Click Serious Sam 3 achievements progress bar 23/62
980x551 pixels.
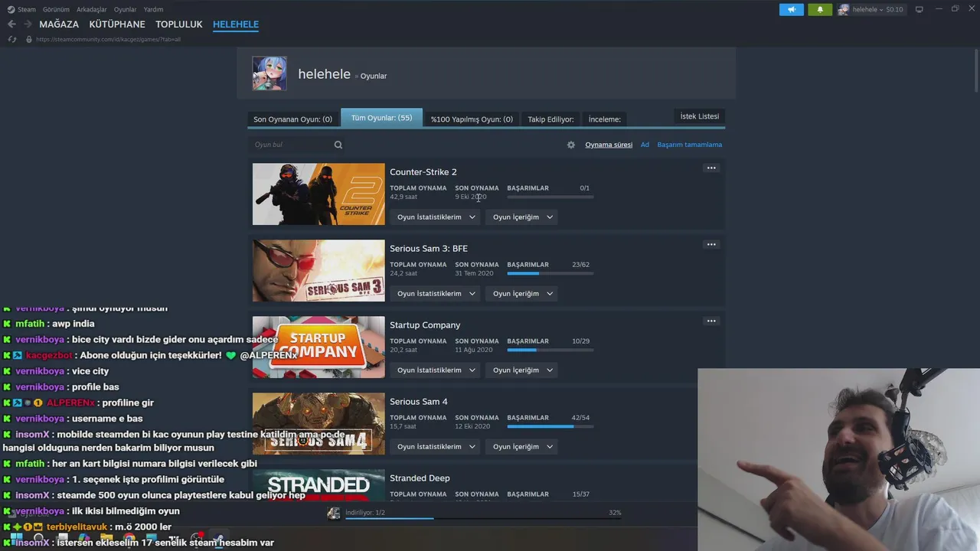[x=550, y=273]
